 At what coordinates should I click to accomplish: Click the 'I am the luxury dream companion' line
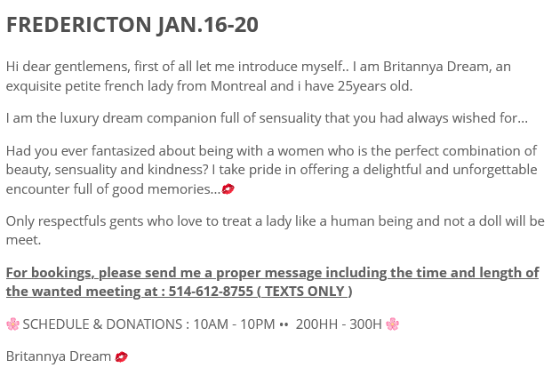[267, 118]
